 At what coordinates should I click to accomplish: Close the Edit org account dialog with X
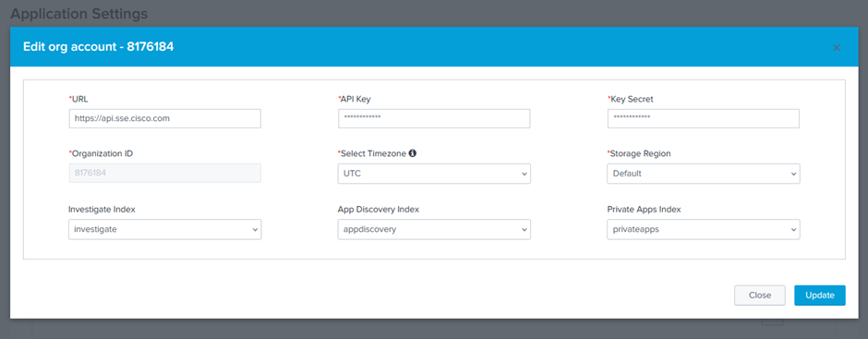[x=837, y=48]
